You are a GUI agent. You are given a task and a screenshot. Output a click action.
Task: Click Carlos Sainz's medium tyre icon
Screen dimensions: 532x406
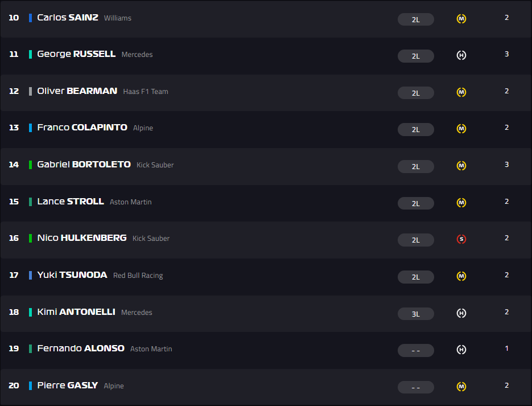coord(461,19)
